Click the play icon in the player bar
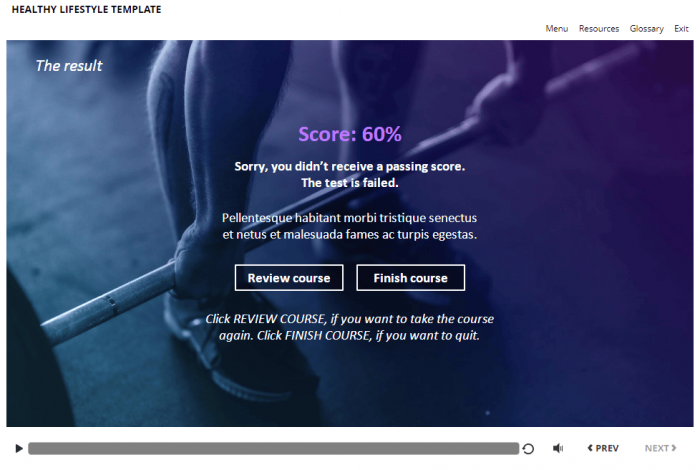Image resolution: width=700 pixels, height=470 pixels. tap(19, 448)
